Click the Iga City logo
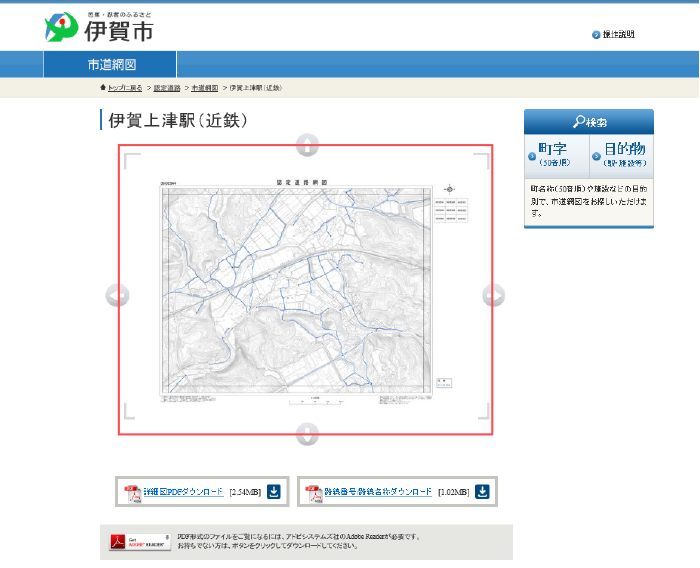 pos(99,27)
